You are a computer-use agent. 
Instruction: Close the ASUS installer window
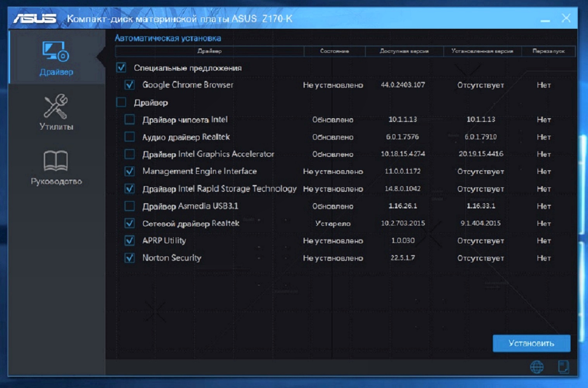(x=566, y=18)
